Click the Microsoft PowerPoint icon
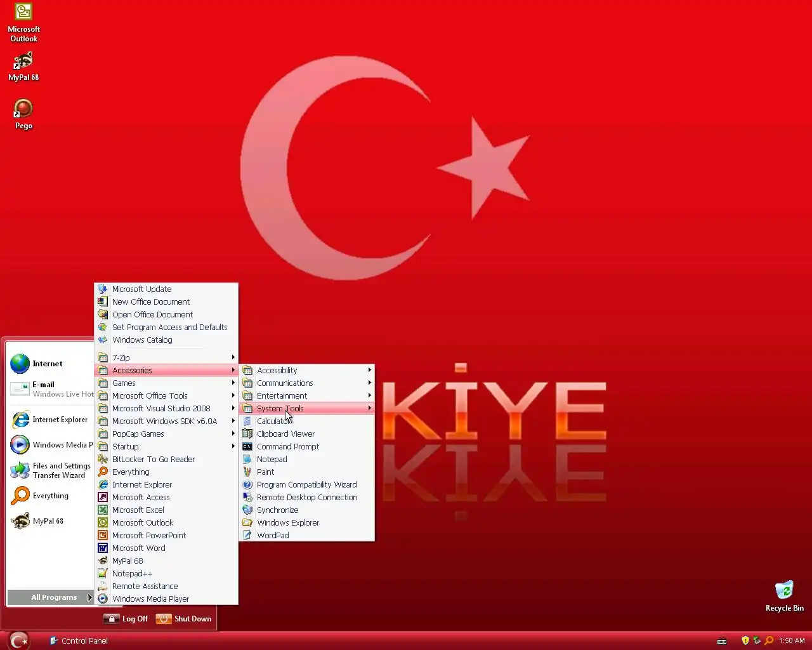The width and height of the screenshot is (812, 650). (103, 535)
